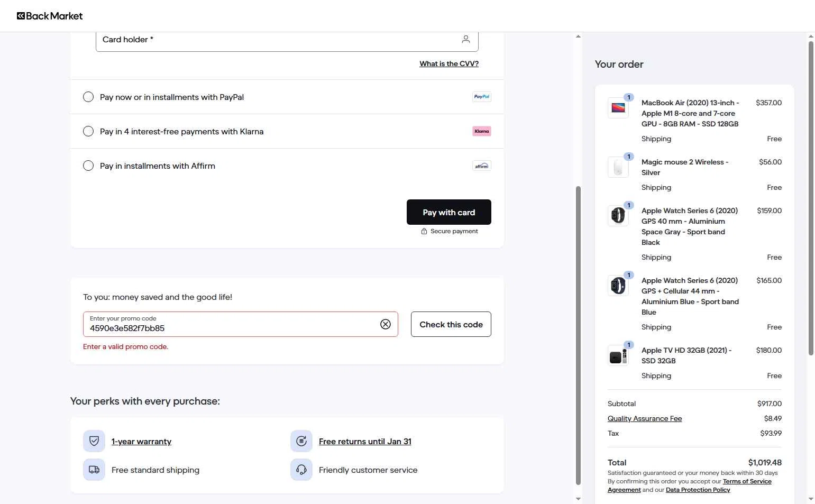Open the Apple TV HD thumbnail

tap(618, 355)
